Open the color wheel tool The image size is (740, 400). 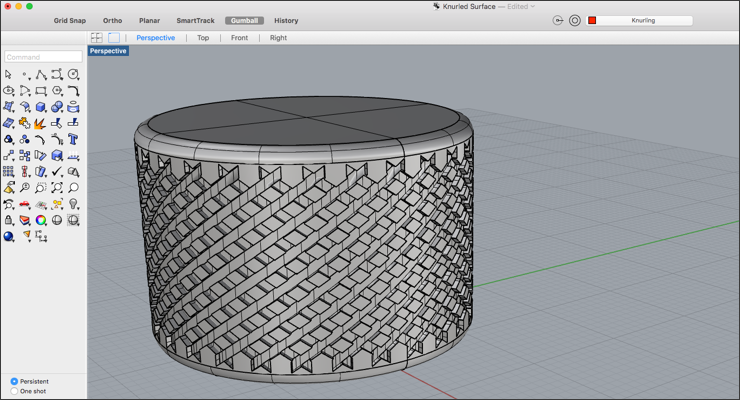[x=41, y=220]
